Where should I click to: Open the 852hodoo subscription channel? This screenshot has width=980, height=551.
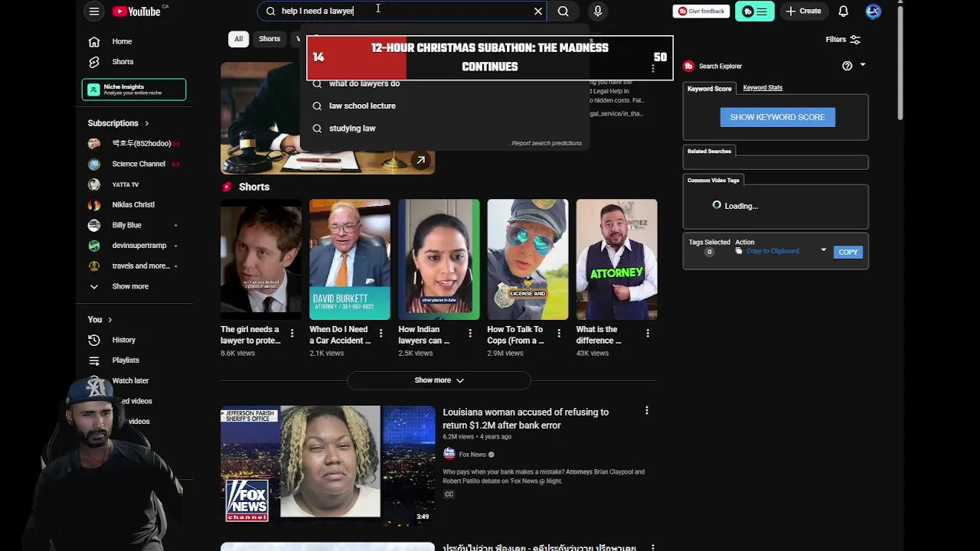pyautogui.click(x=134, y=143)
